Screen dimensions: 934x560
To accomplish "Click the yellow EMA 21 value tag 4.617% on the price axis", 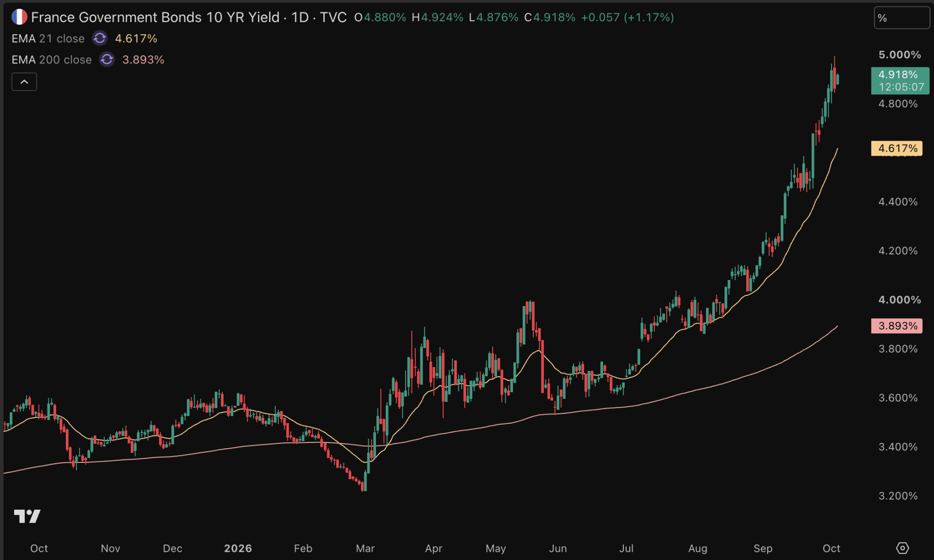I will 897,148.
